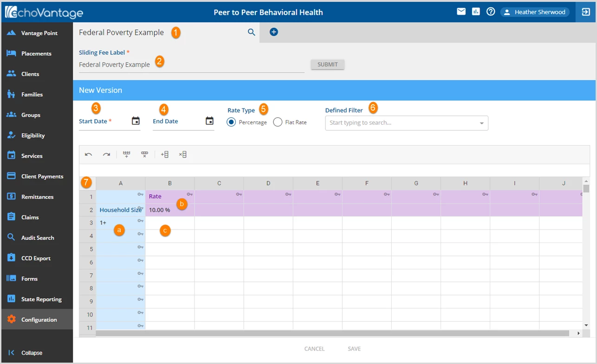Select the Flat Rate radio button
Viewport: 597px width, 364px height.
tap(278, 122)
